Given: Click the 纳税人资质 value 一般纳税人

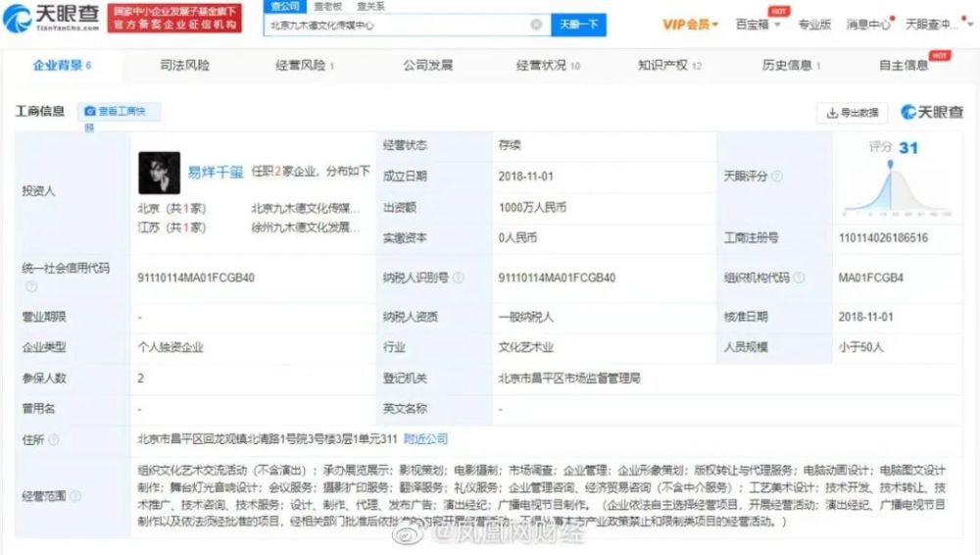Looking at the screenshot, I should tap(525, 317).
